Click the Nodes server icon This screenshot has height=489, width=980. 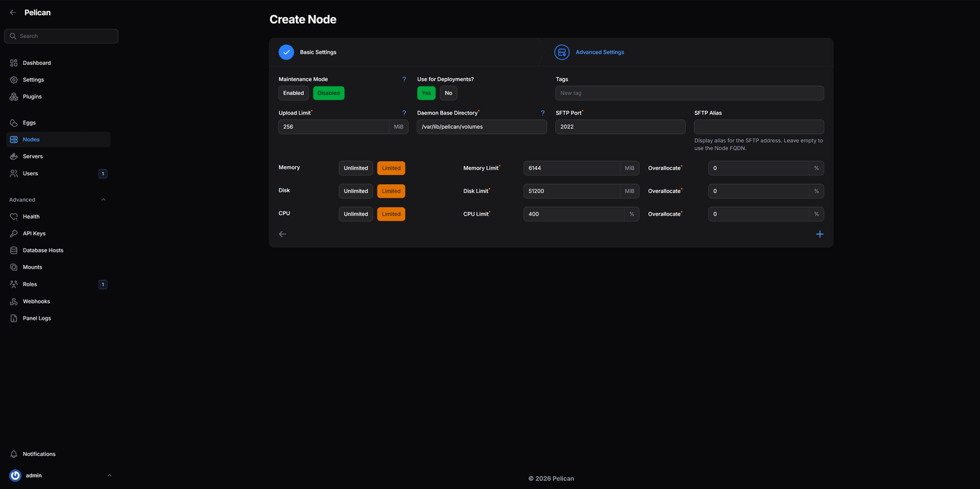(13, 140)
